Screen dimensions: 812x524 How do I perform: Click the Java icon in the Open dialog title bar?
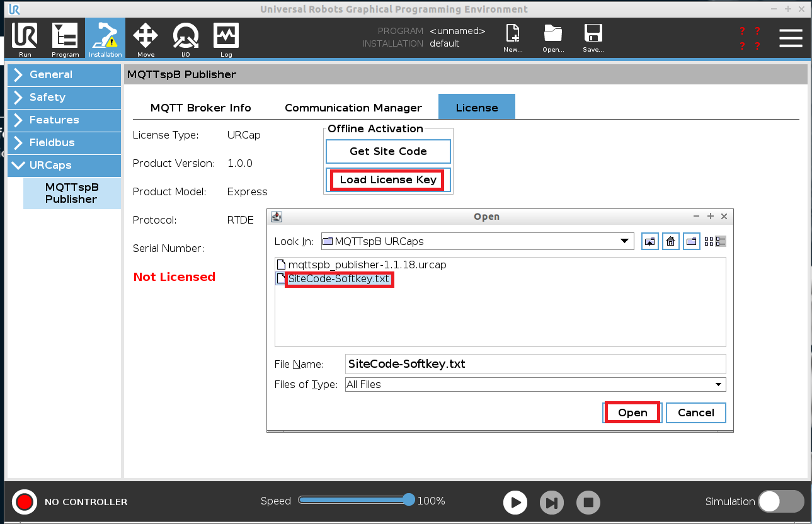pyautogui.click(x=276, y=217)
